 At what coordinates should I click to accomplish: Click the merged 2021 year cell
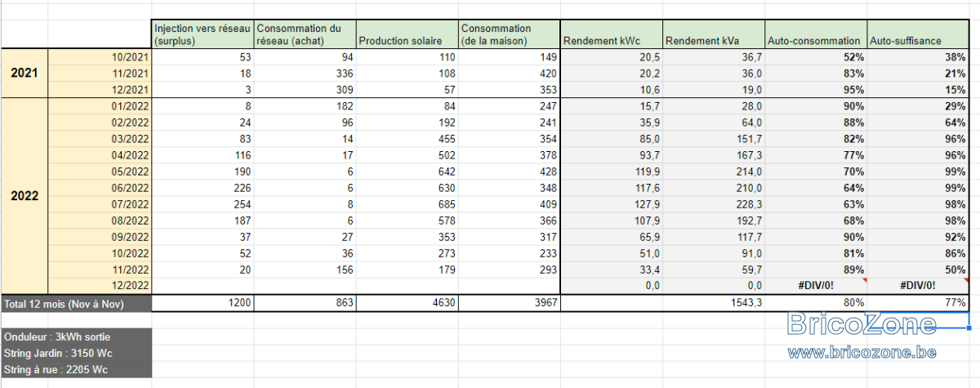point(24,74)
